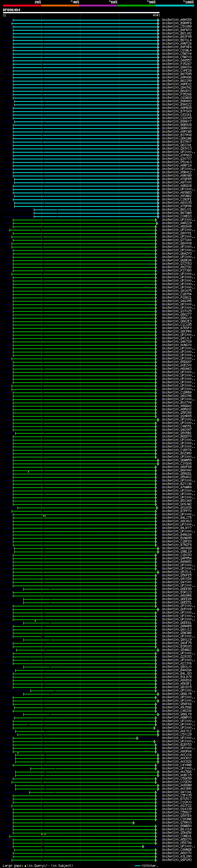
Task: Open hit UniRef100_C5YUM9
Action: tap(177, 26)
